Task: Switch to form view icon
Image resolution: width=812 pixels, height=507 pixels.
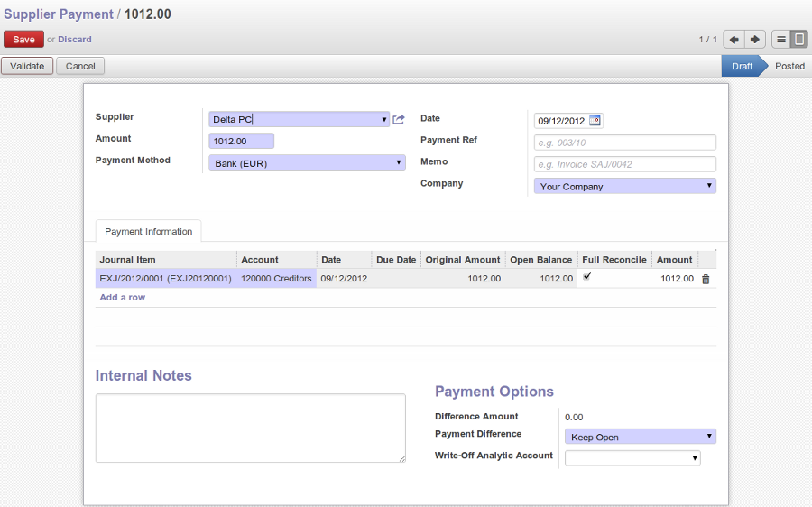Action: (798, 40)
